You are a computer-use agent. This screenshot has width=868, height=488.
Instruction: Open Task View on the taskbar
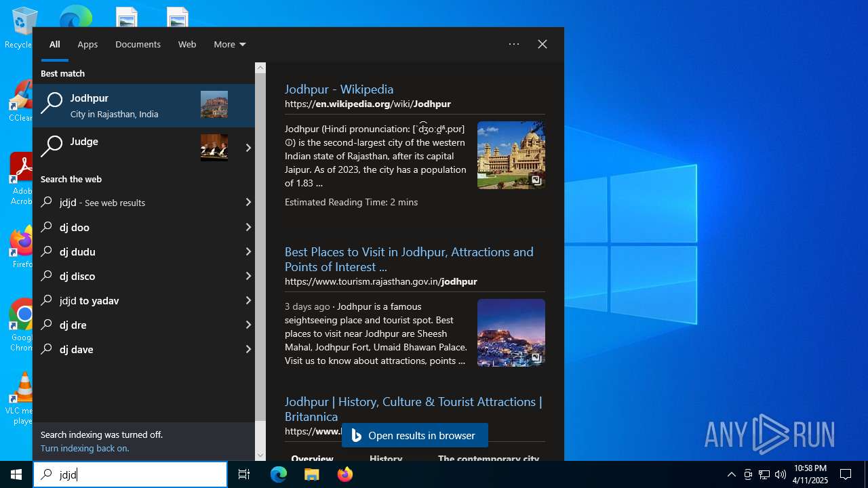click(x=244, y=474)
